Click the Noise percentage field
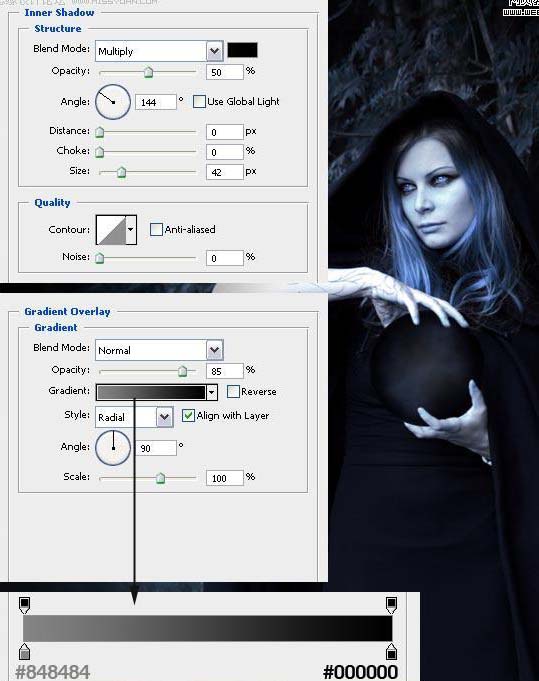Screen dimensions: 539x681 point(225,258)
